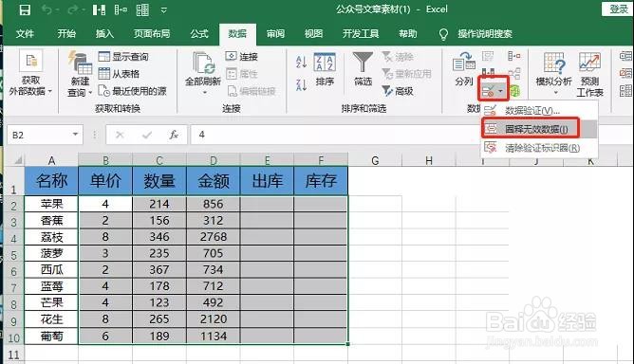Open the Name Box dropdown arrow
The image size is (634, 364).
75,135
